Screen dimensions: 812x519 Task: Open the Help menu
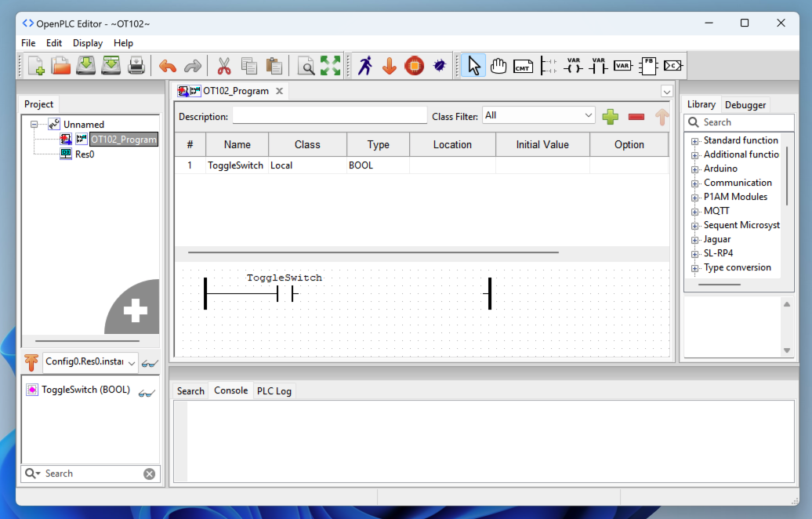click(123, 43)
